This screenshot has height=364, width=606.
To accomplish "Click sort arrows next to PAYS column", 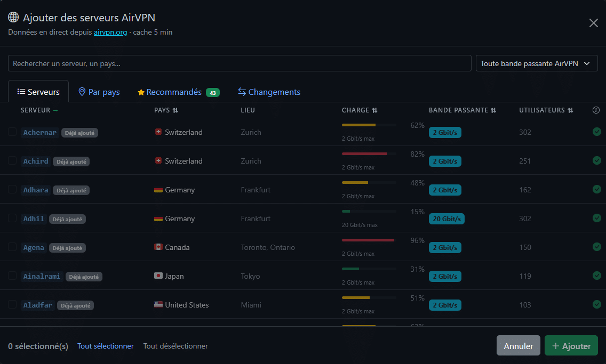I will coord(176,110).
